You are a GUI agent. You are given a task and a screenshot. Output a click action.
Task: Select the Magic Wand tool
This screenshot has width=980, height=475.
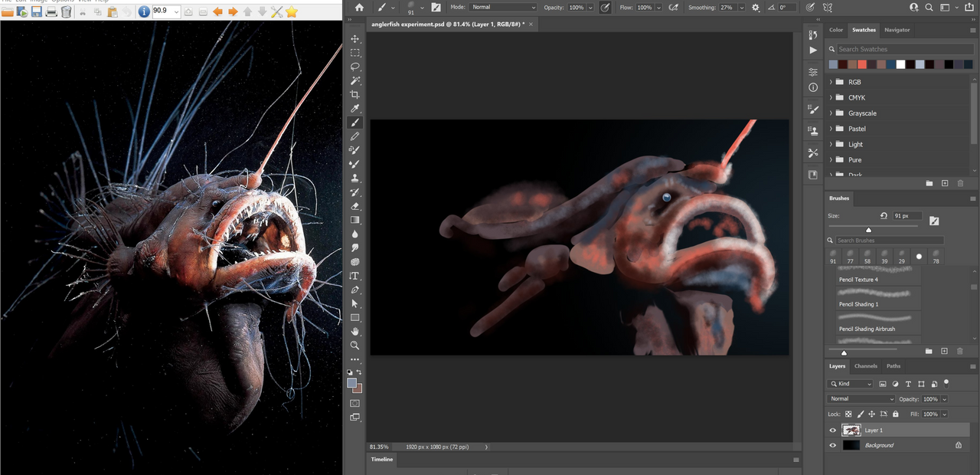(354, 80)
